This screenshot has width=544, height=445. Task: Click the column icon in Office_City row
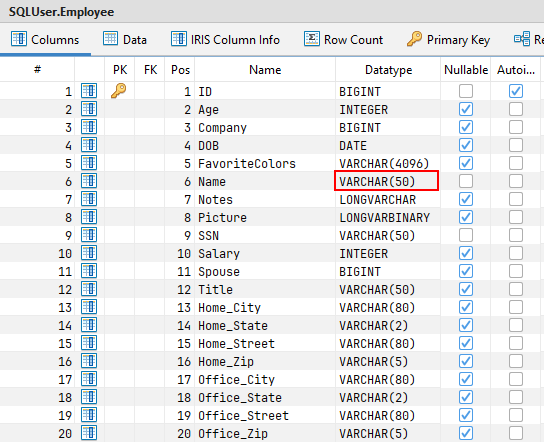[89, 379]
